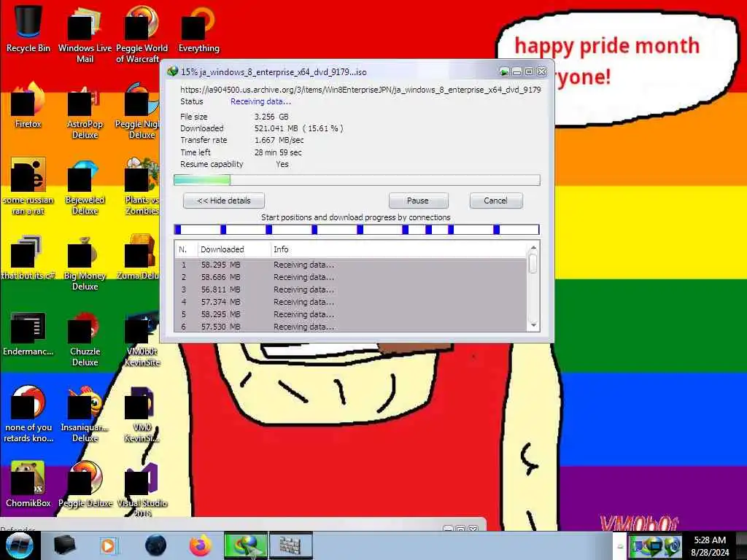This screenshot has width=747, height=560.
Task: Open Plants vs Zombies desktop icon
Action: click(x=142, y=186)
